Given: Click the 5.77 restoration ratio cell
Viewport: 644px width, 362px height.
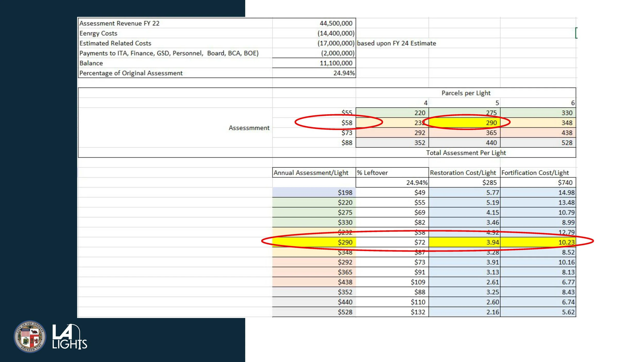Looking at the screenshot, I should coord(464,192).
